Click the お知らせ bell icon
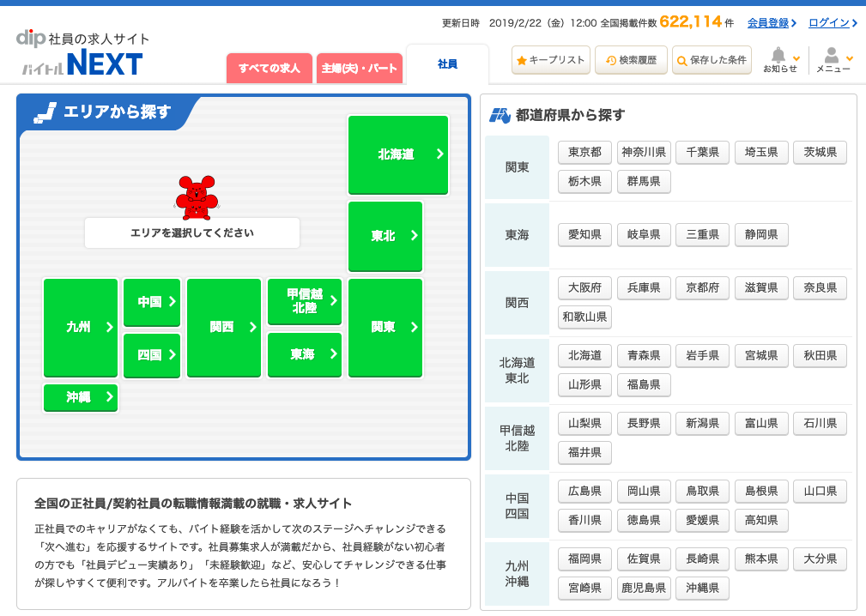This screenshot has width=866, height=616. click(x=777, y=54)
